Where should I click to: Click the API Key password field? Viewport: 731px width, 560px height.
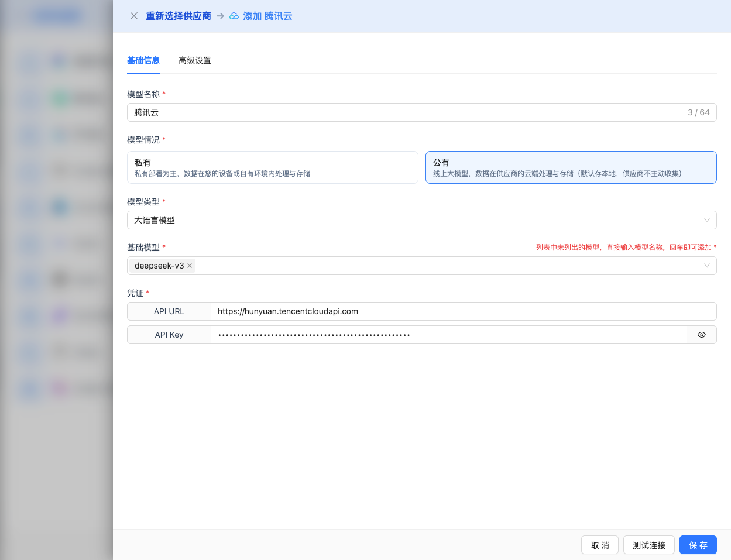click(x=448, y=335)
